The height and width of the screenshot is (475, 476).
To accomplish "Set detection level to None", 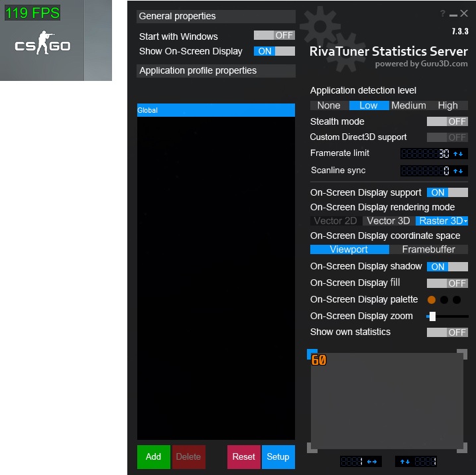I will click(x=329, y=105).
